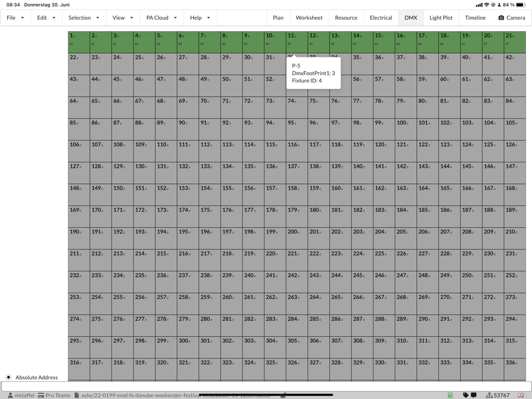
Task: Click the UK flag language icon
Action: coord(520,395)
